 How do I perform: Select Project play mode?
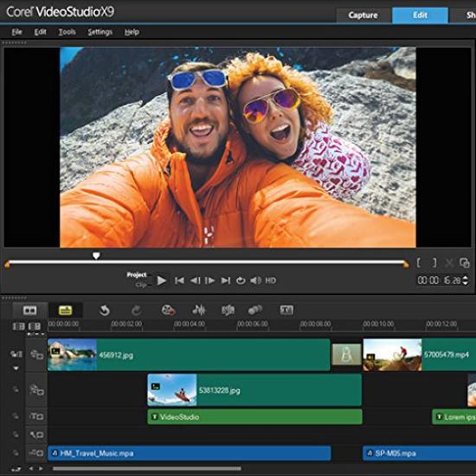click(x=136, y=274)
